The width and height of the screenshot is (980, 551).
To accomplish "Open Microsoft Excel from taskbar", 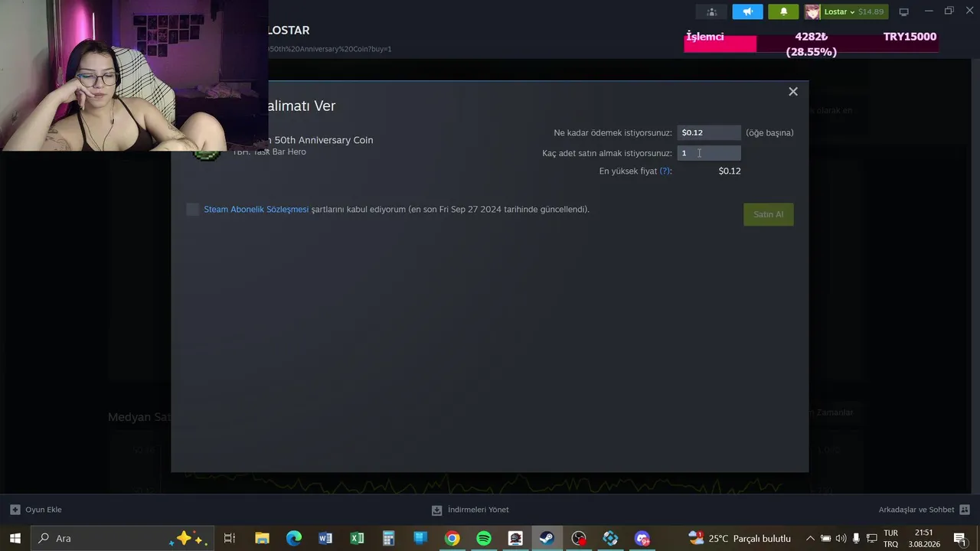I will point(357,538).
